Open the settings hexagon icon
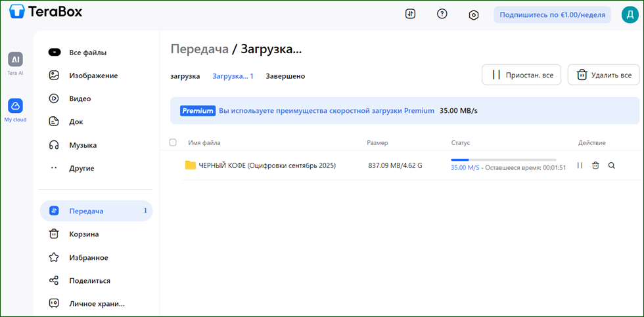This screenshot has height=317, width=644. [474, 15]
